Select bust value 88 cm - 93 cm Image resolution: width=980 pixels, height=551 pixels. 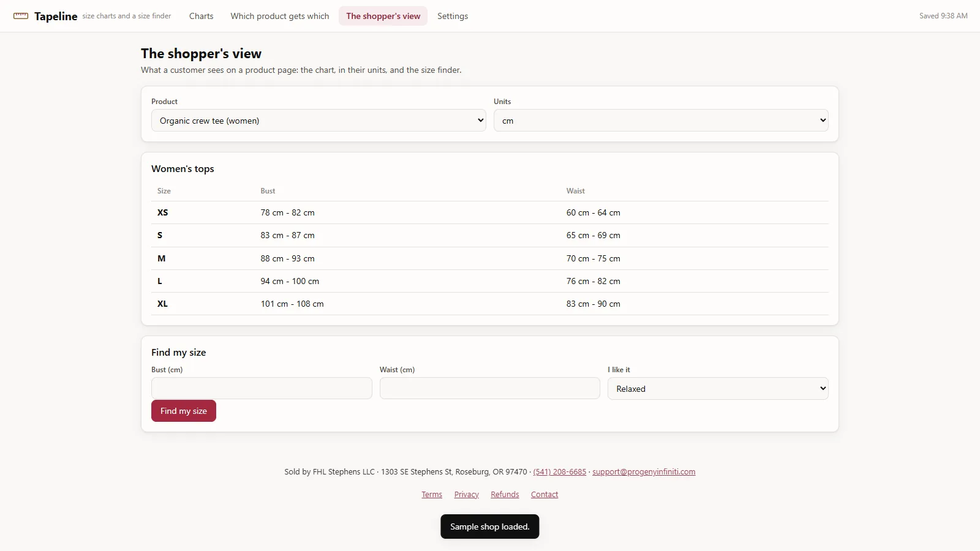(287, 258)
